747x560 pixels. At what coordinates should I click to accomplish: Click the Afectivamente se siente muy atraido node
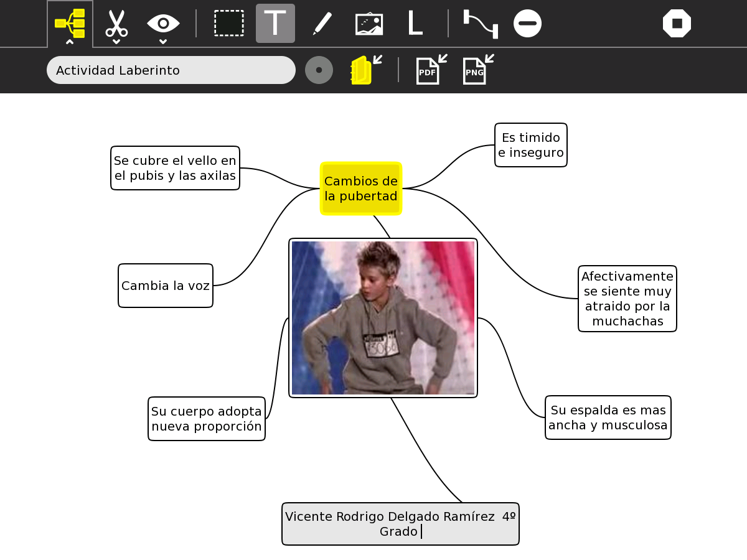[x=627, y=299]
